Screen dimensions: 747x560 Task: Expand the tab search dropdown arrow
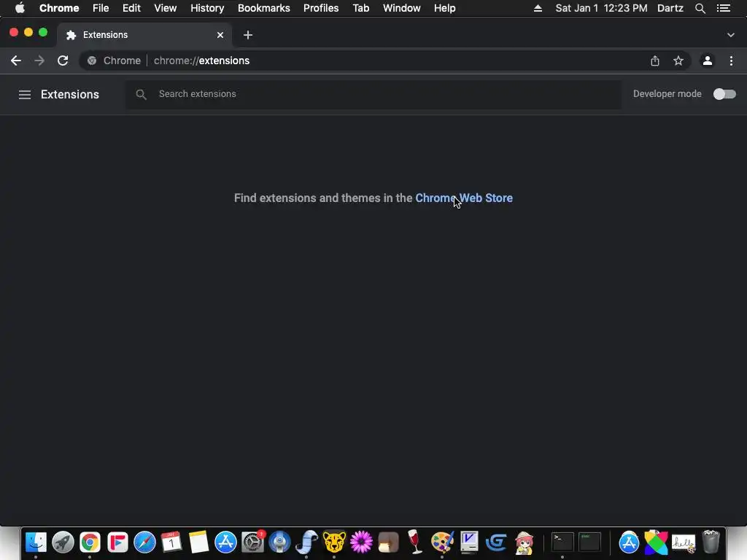point(731,35)
